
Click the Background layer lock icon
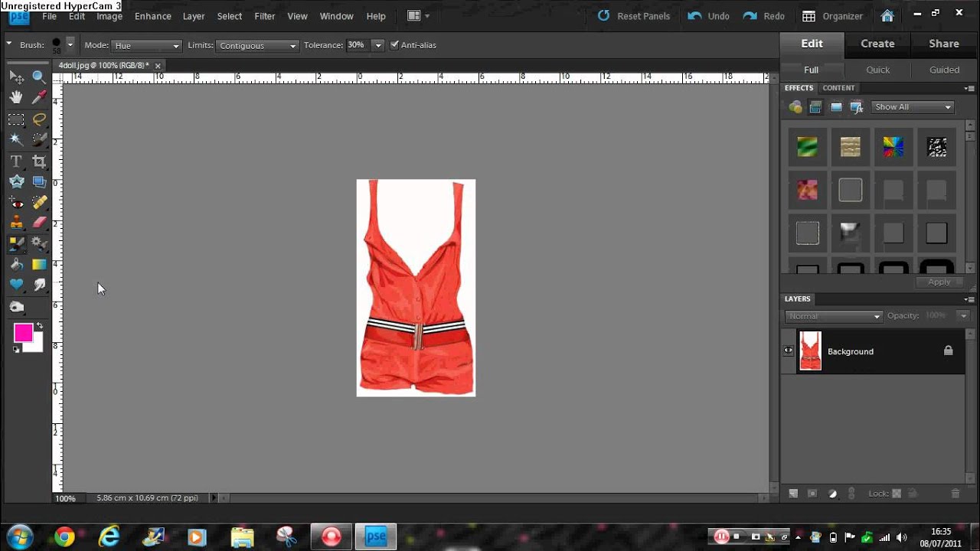pyautogui.click(x=949, y=350)
